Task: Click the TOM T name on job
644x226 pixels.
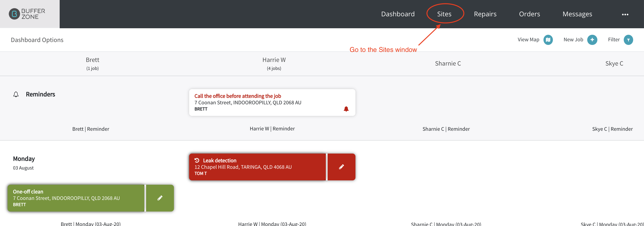Action: pyautogui.click(x=201, y=173)
